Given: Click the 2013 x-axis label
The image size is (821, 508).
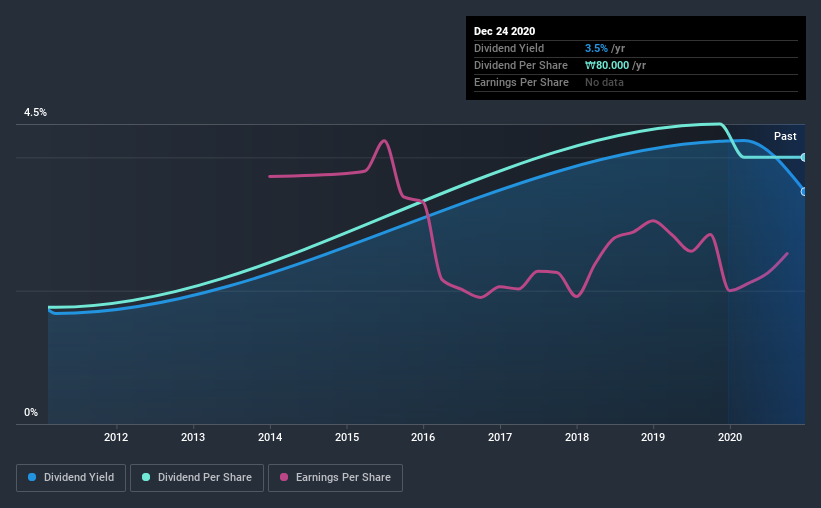Looking at the screenshot, I should (x=193, y=437).
